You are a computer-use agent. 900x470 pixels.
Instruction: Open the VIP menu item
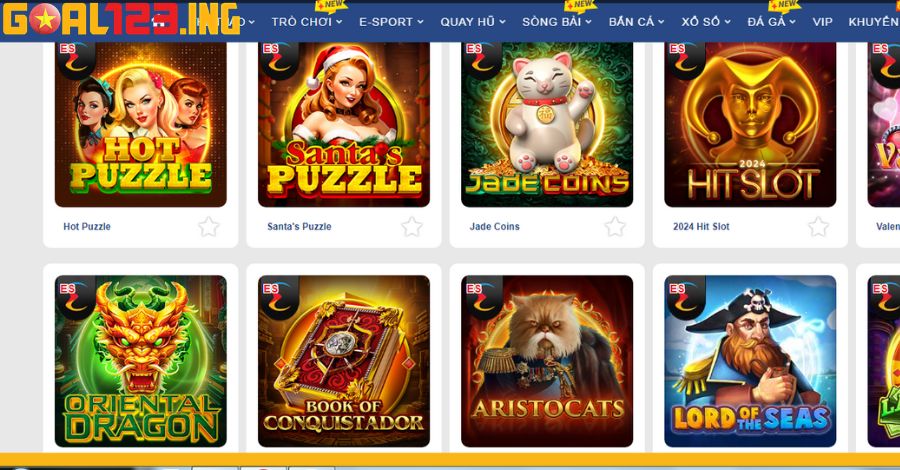coord(822,22)
